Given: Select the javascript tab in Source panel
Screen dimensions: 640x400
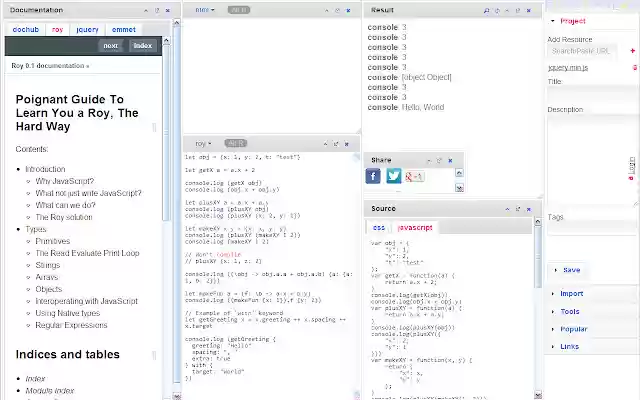Looking at the screenshot, I should coord(415,228).
